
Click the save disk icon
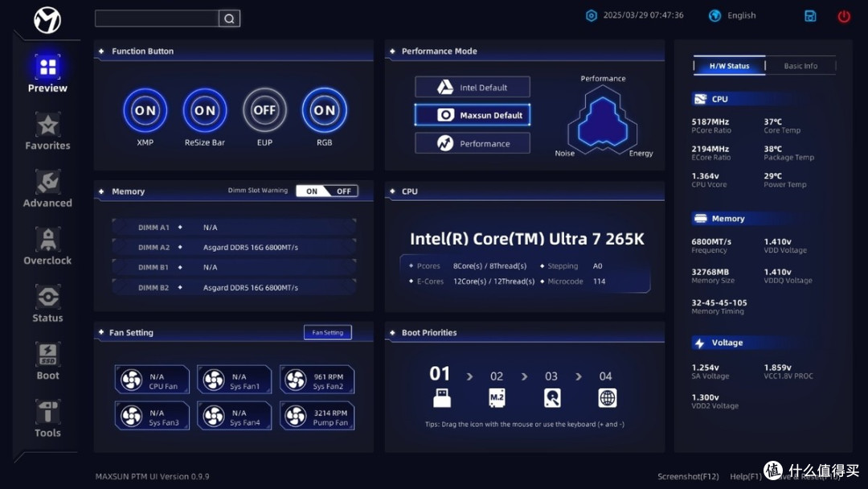810,16
